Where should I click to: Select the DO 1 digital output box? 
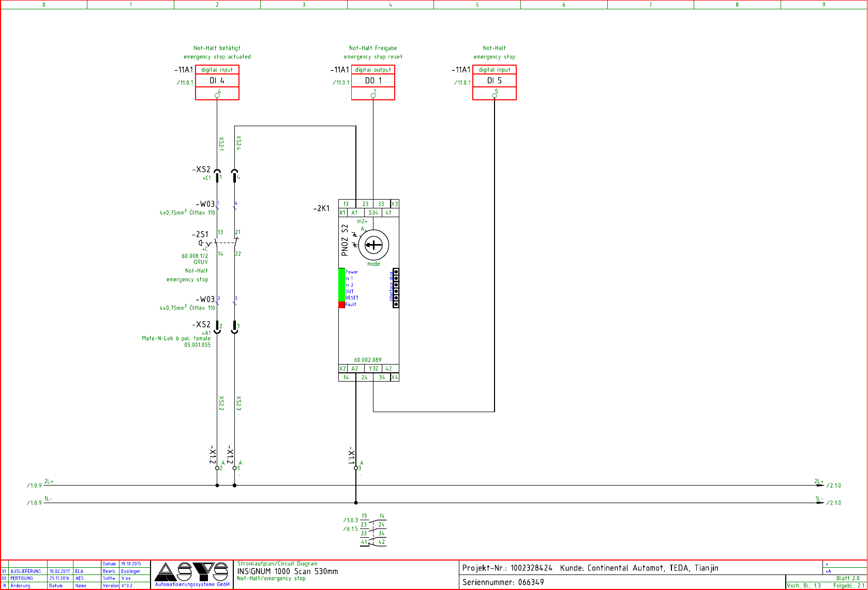(x=373, y=82)
